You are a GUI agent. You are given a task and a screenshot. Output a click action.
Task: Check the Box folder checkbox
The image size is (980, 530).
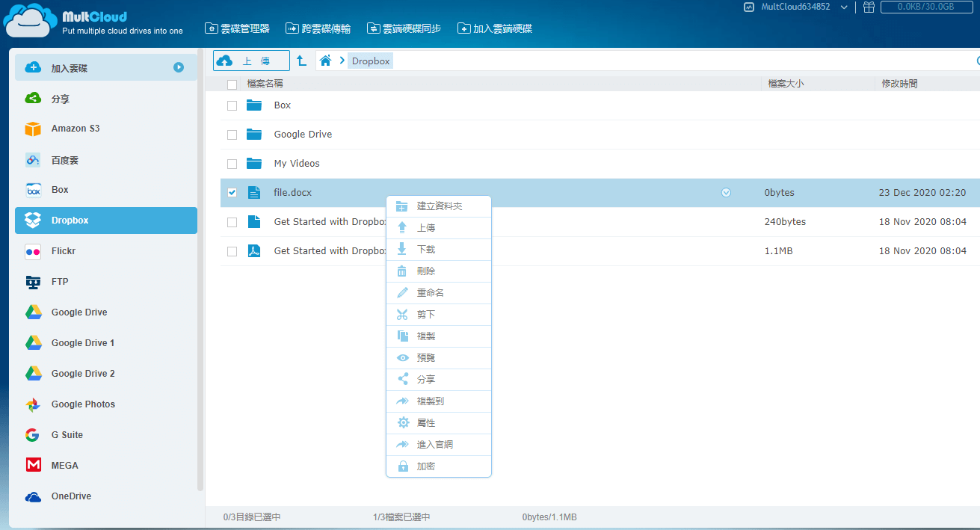(232, 105)
